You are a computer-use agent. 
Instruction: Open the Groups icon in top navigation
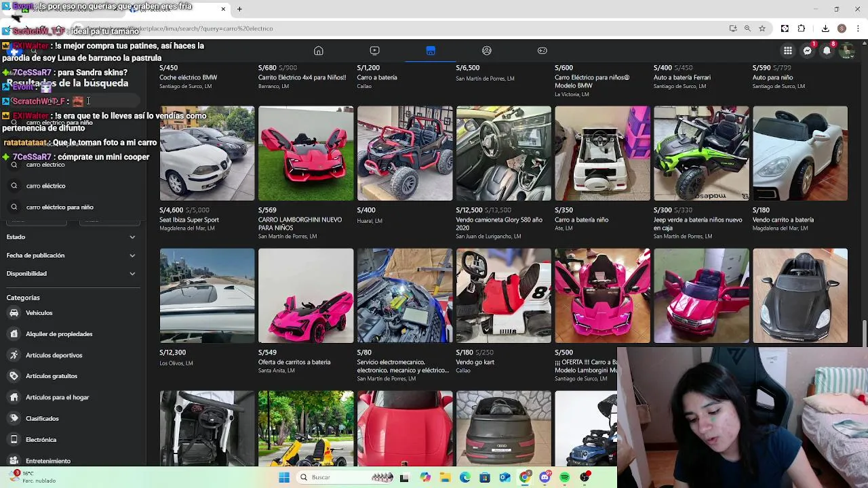point(487,51)
